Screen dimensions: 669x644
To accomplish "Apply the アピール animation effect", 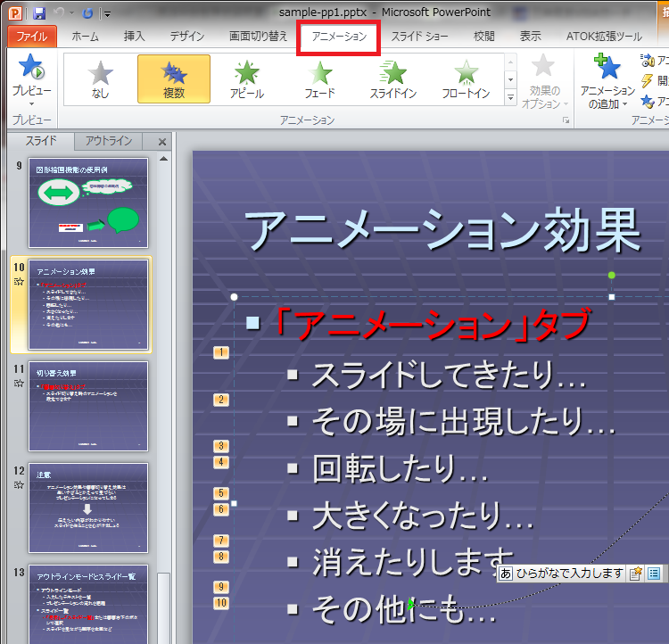I will click(246, 79).
